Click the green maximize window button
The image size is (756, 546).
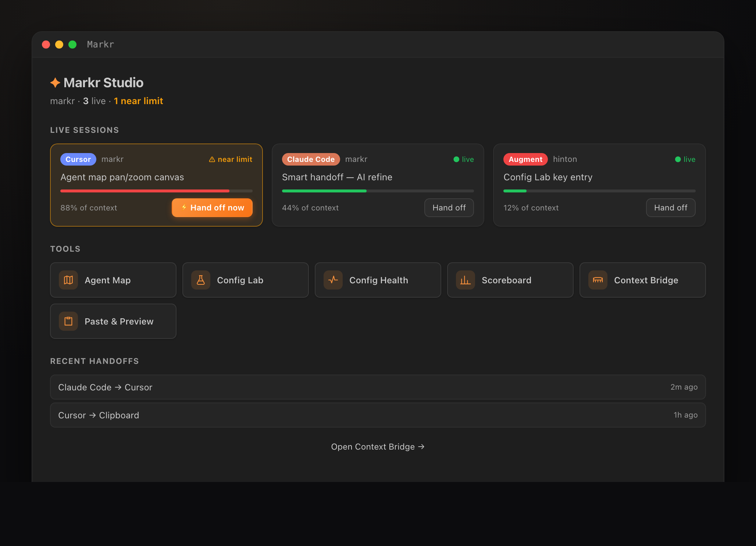point(72,45)
